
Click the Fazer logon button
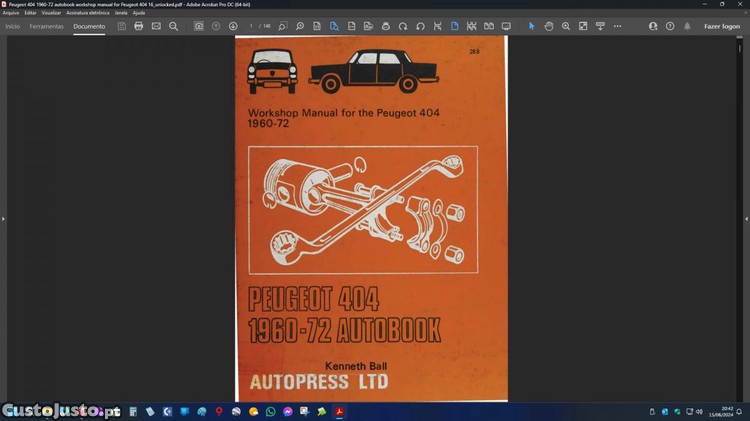point(721,26)
